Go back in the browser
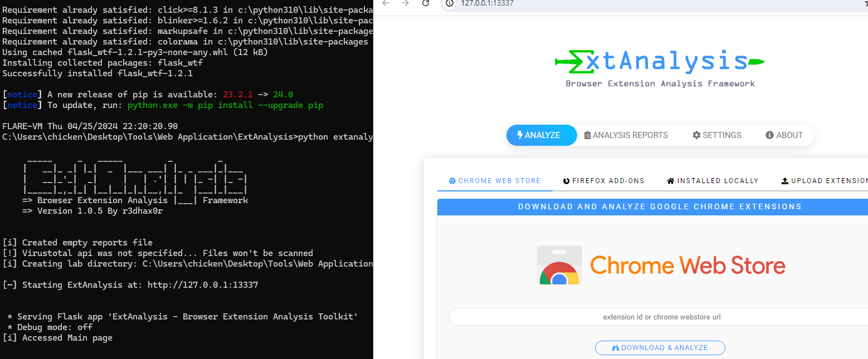The height and width of the screenshot is (359, 868). [x=386, y=3]
